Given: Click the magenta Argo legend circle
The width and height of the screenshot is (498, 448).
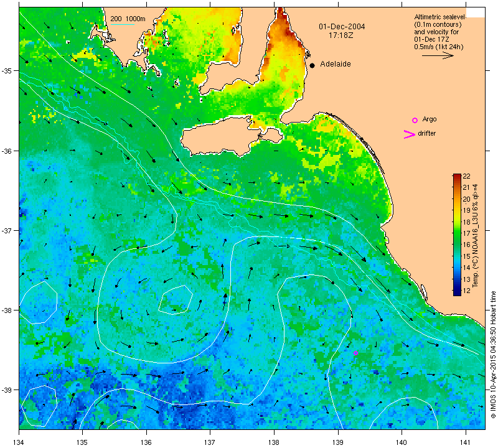Looking at the screenshot, I should coord(415,120).
